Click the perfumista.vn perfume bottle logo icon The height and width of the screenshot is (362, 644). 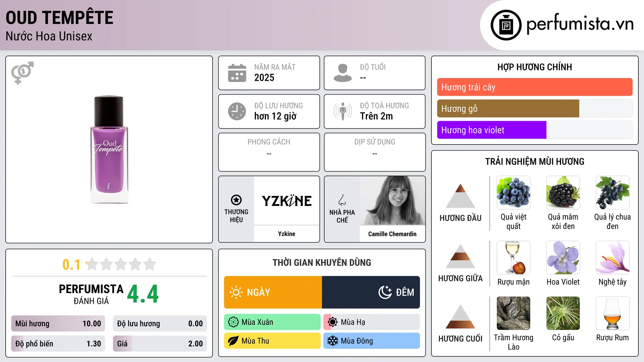[506, 25]
